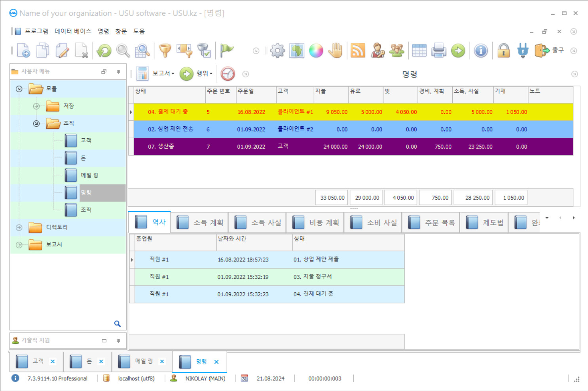Screen dimensions: 588x391
Task: Click the search-with-table icon in toolbar
Action: (x=142, y=51)
